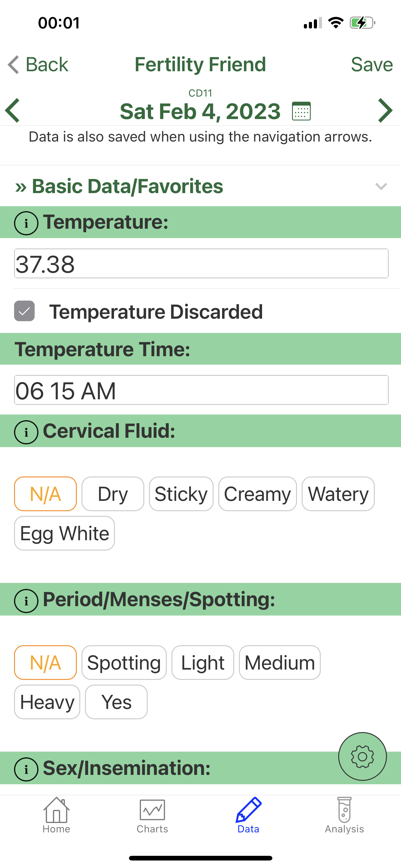
Task: Choose the Creamy cervical fluid option
Action: pos(257,494)
